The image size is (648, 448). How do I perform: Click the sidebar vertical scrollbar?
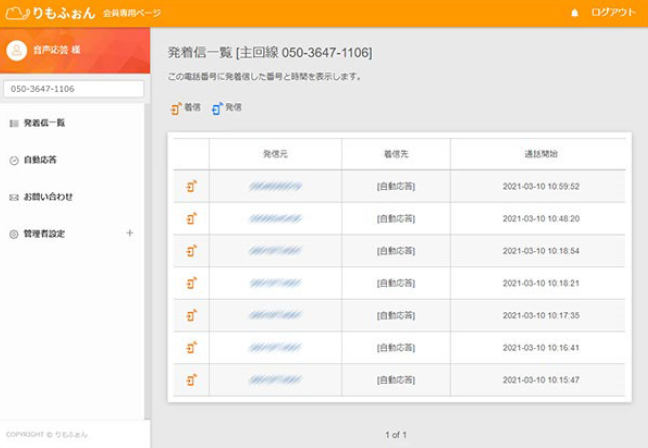(147, 261)
